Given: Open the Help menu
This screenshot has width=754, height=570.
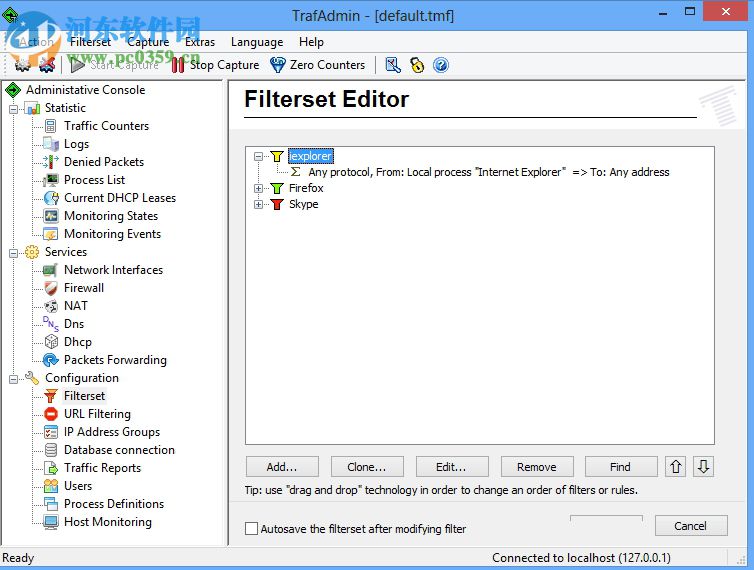Looking at the screenshot, I should [311, 42].
